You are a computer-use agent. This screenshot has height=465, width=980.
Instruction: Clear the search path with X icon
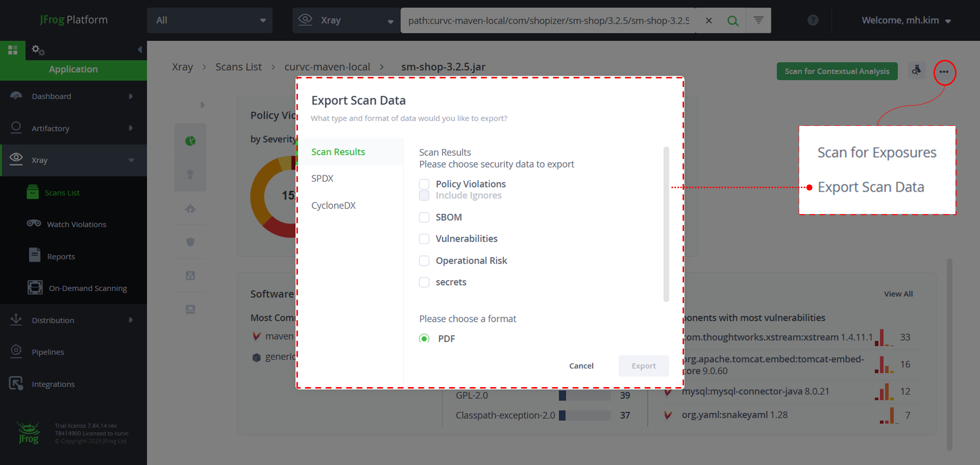pos(709,21)
